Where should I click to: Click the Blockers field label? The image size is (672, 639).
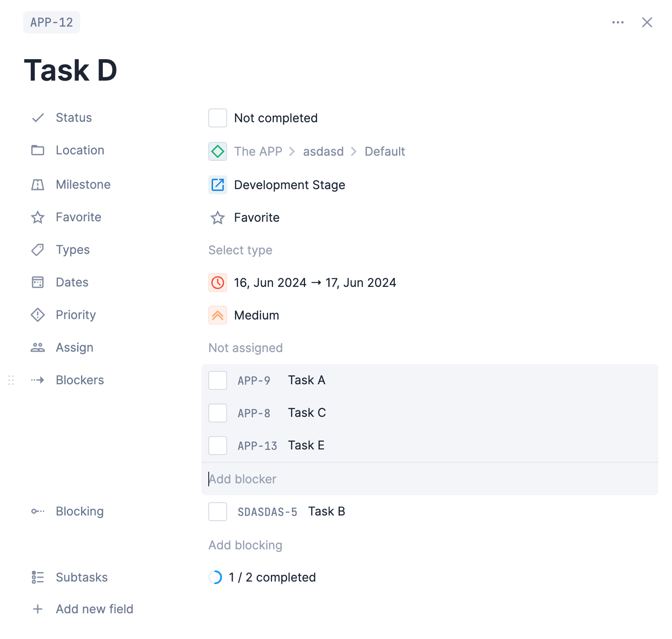click(x=80, y=380)
